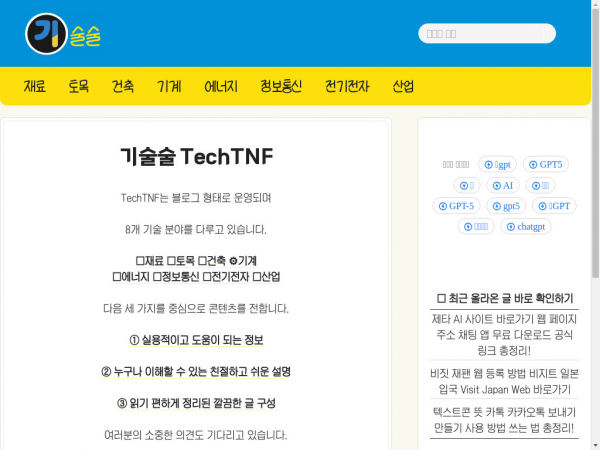Select the lowercase gpt5 tag chip
This screenshot has height=450, width=600.
(506, 206)
